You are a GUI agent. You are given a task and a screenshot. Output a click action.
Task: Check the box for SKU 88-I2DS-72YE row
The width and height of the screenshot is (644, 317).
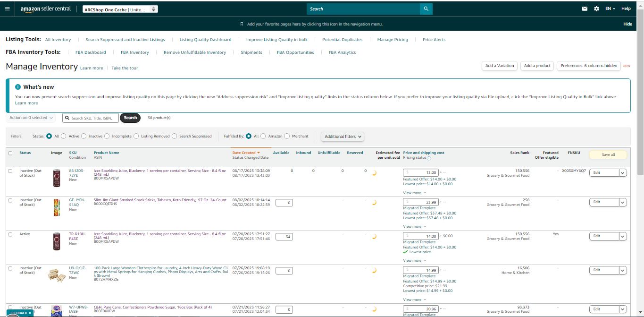[11, 171]
